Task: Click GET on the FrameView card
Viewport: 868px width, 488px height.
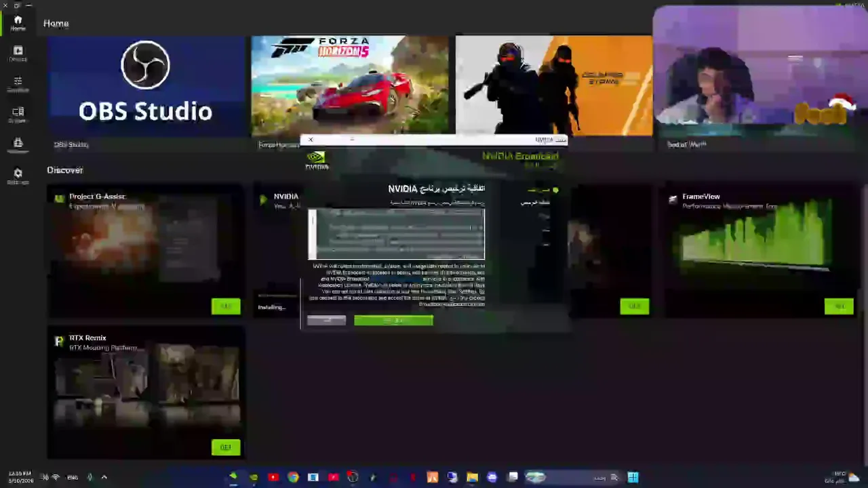Action: [839, 306]
